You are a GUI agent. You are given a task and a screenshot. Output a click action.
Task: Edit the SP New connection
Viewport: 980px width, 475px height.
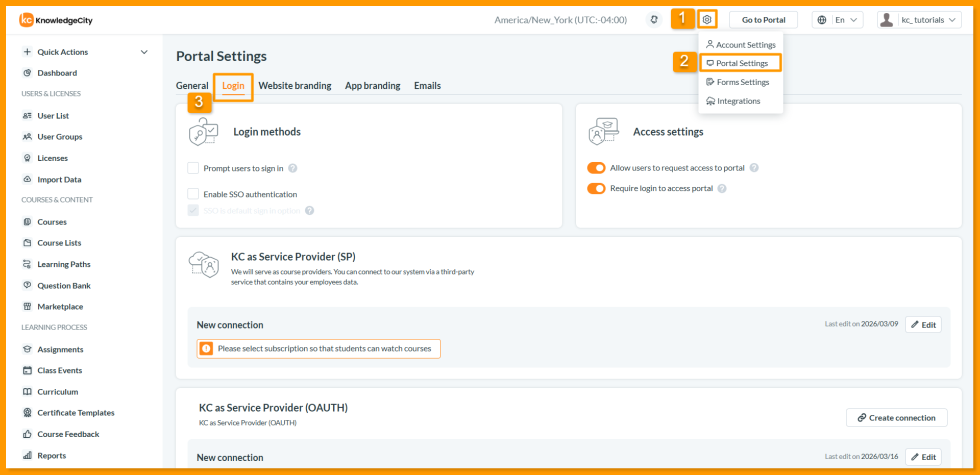923,324
